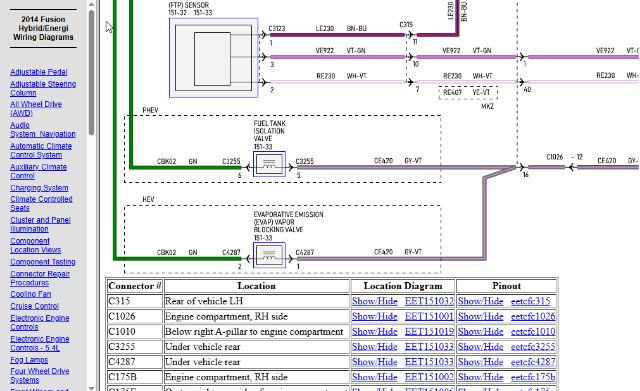The image size is (640, 391).
Task: Click the sidebar vertical scrollbar thumb
Action: tap(91, 73)
